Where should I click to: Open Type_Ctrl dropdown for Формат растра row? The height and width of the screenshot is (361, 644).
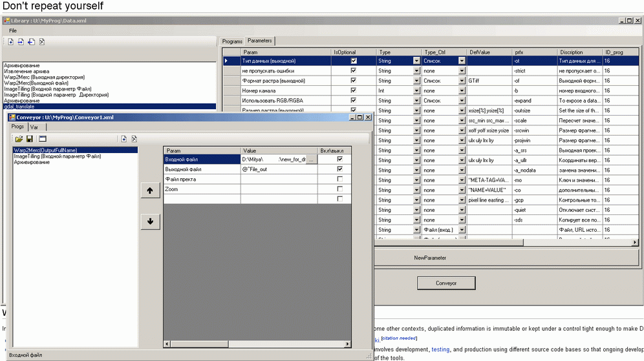(x=462, y=81)
